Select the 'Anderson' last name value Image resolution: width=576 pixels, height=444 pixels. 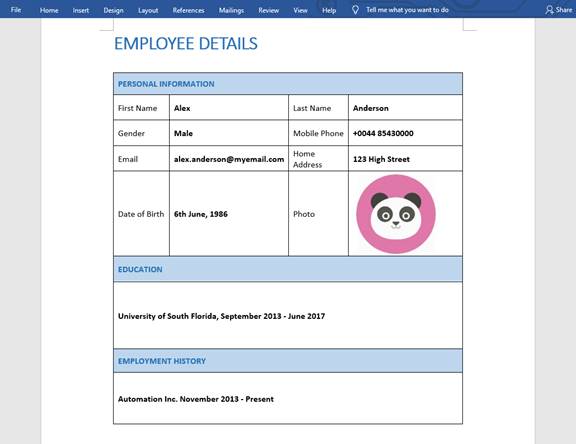[x=371, y=108]
